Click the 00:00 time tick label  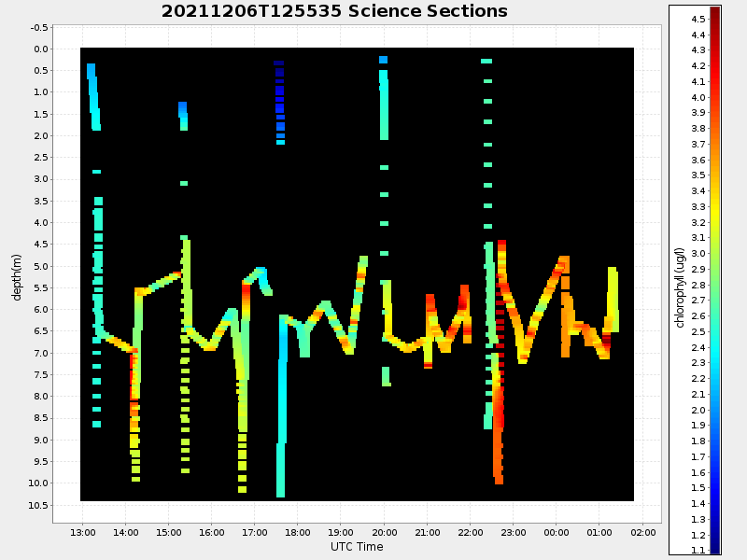point(557,532)
